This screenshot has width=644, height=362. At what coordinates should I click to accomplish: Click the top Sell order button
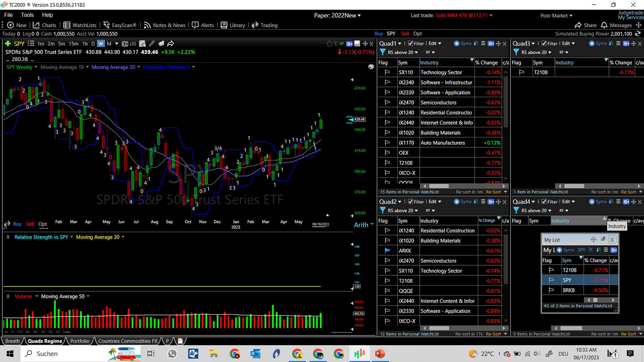(405, 34)
